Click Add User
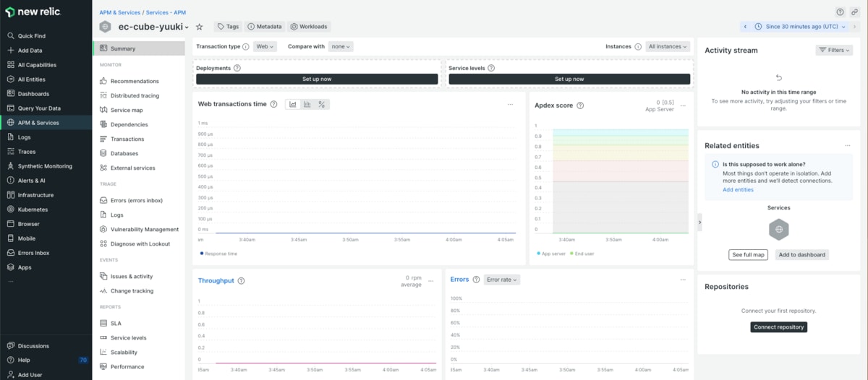Image resolution: width=868 pixels, height=380 pixels. [30, 375]
